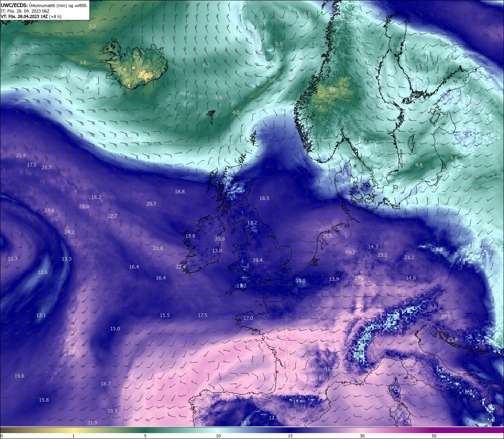Click the 24.2 value label
504x439 pixels.
click(x=69, y=232)
